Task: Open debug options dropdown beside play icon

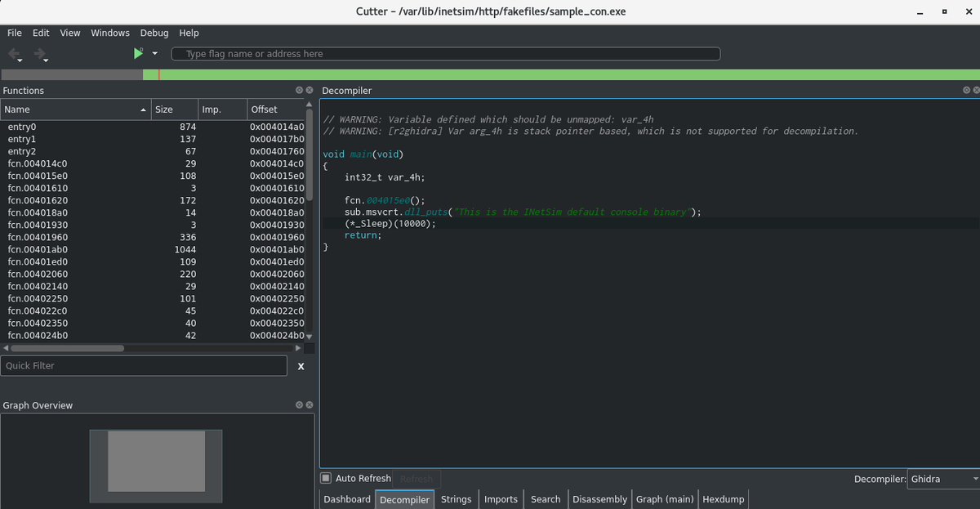Action: tap(154, 54)
